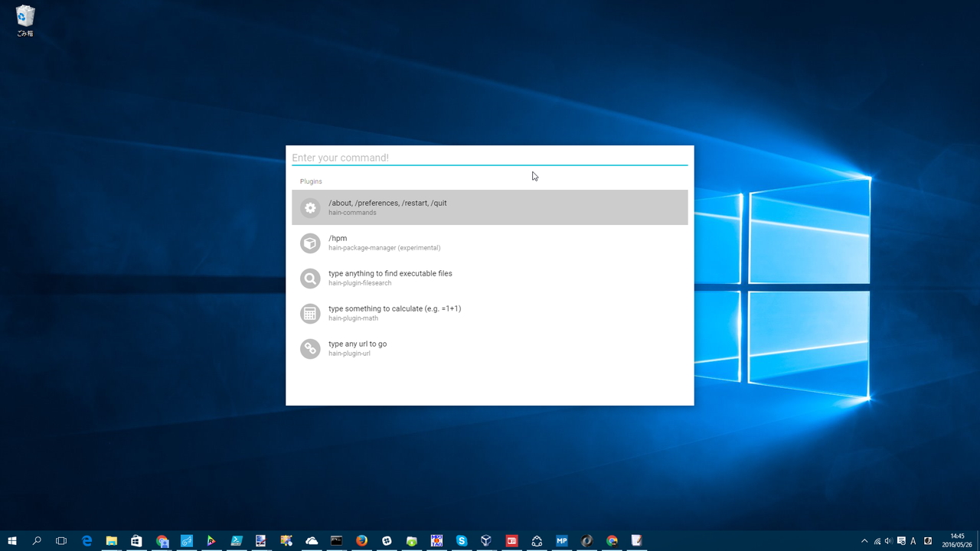The width and height of the screenshot is (980, 551).
Task: Click the link chain icon for URL plugin
Action: tap(310, 349)
